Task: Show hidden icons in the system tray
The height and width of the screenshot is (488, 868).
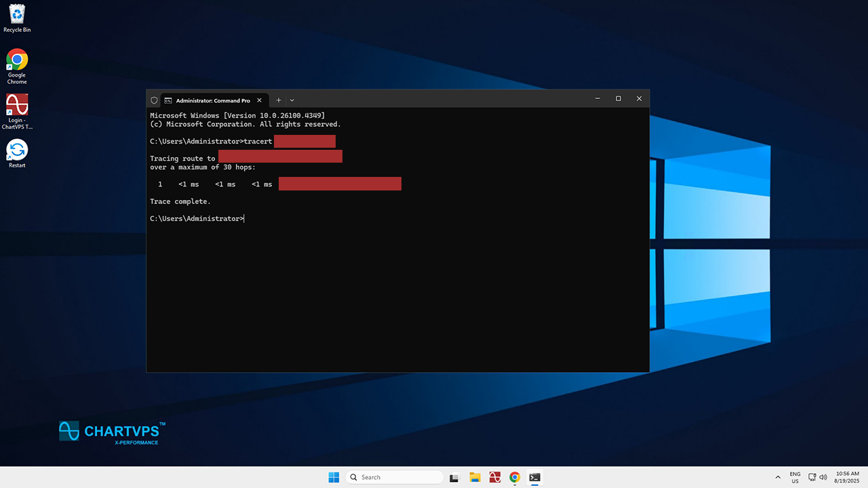Action: pos(777,477)
